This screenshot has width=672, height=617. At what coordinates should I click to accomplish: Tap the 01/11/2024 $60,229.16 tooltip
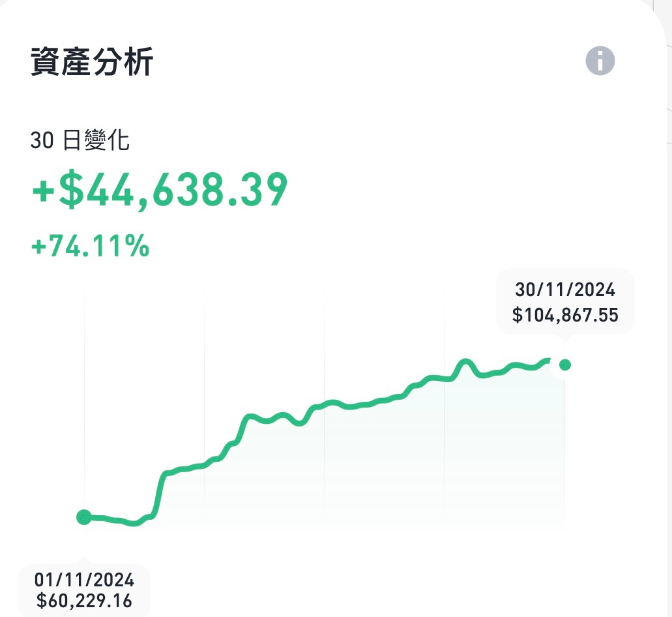84,590
